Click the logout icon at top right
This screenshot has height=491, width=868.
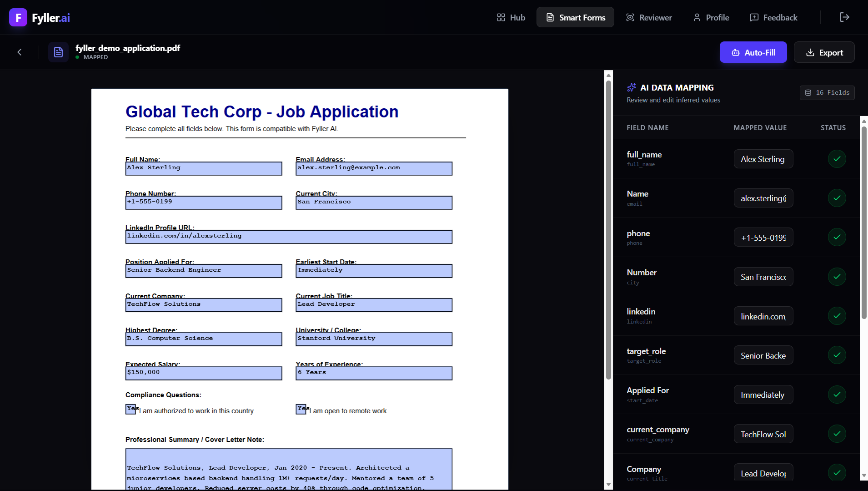pos(845,17)
